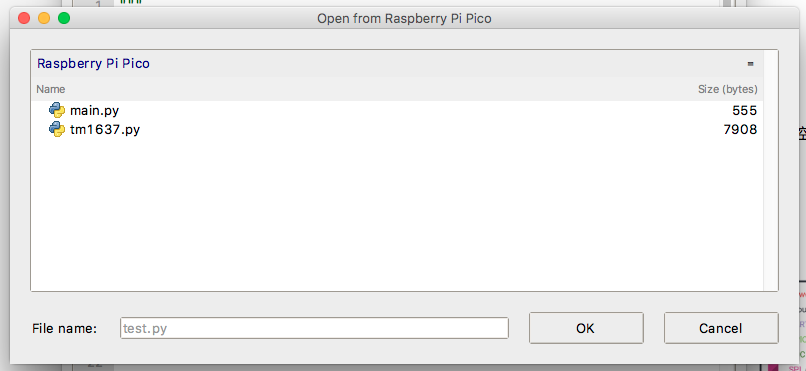Open the file browser hamburger menu
The image size is (806, 371).
pos(750,64)
